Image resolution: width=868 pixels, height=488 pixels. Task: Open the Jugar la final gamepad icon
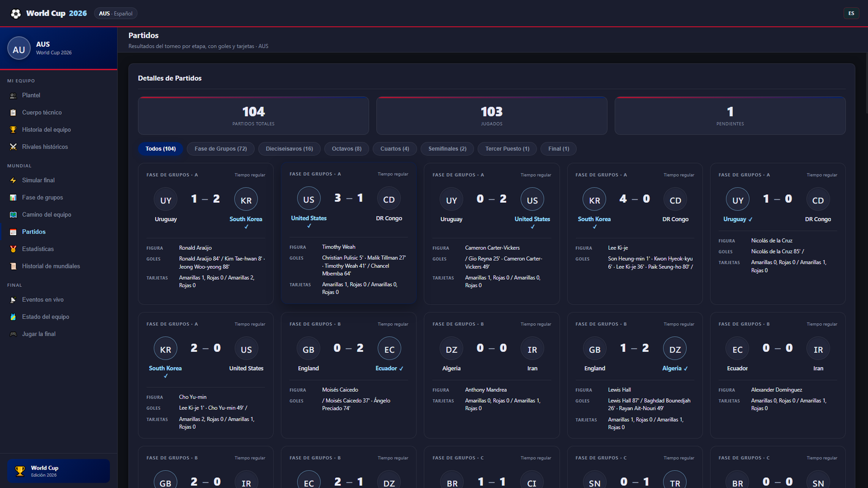(x=13, y=334)
